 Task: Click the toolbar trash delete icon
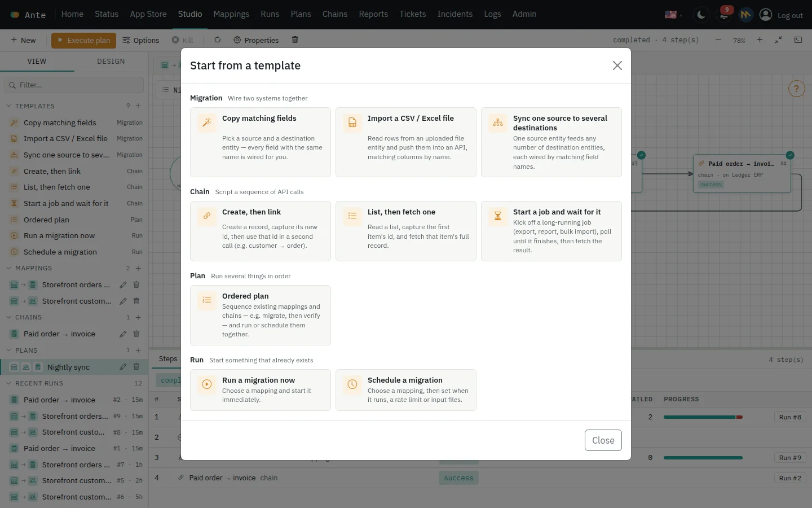click(x=295, y=40)
